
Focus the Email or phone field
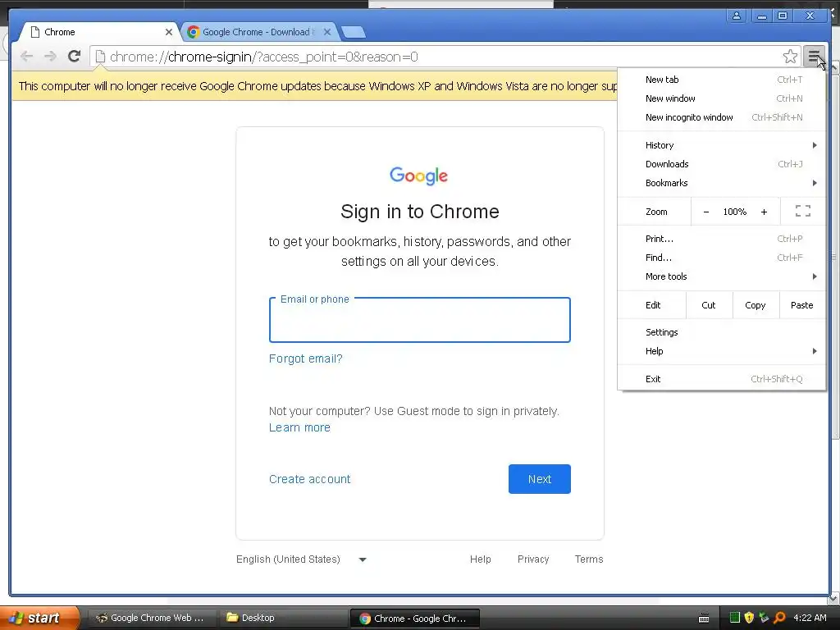[419, 320]
